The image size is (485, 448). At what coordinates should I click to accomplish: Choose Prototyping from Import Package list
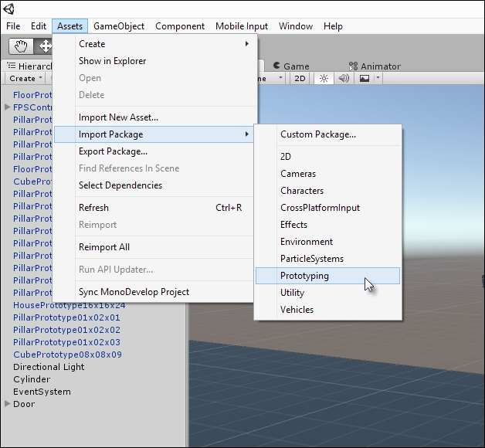(x=304, y=276)
